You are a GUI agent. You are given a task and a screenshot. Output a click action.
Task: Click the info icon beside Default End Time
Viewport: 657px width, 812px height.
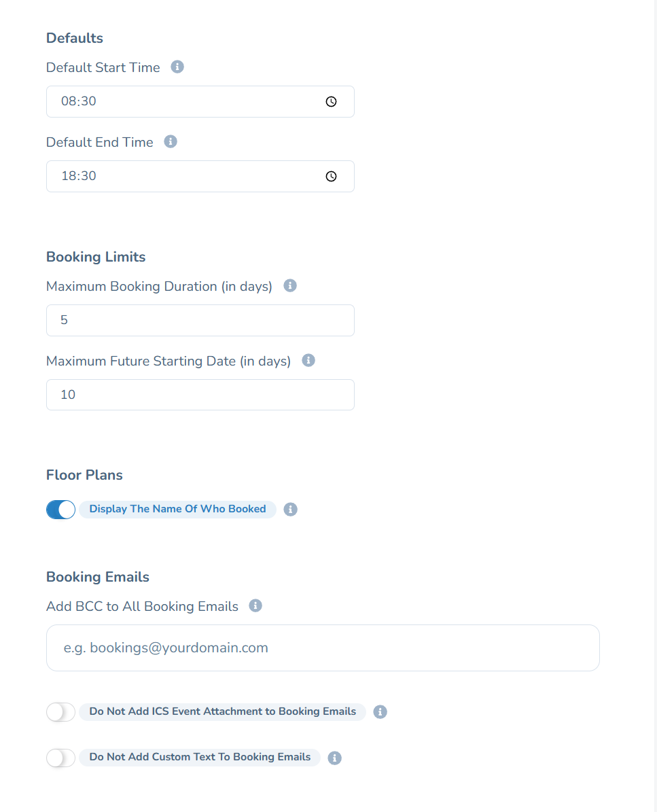[x=170, y=141]
